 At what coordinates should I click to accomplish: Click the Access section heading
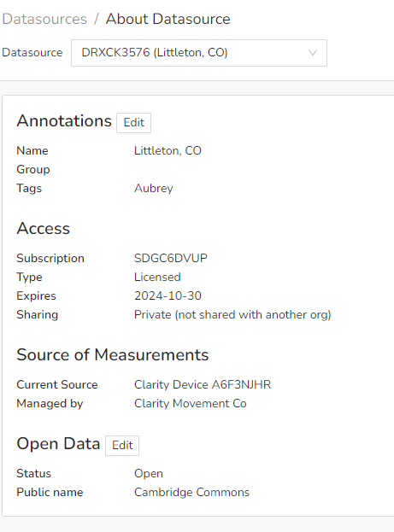pyautogui.click(x=43, y=228)
